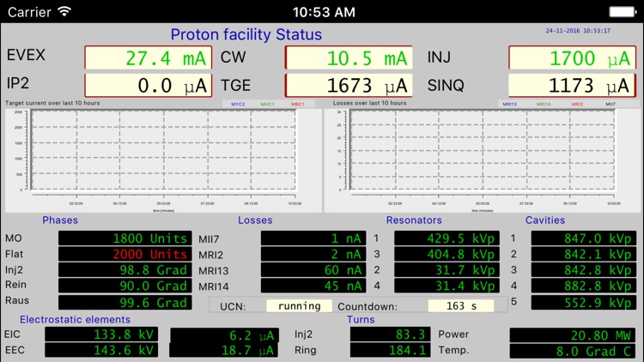644x362 pixels.
Task: Tap Cavity 2 value 842.1 kVp
Action: pos(584,254)
